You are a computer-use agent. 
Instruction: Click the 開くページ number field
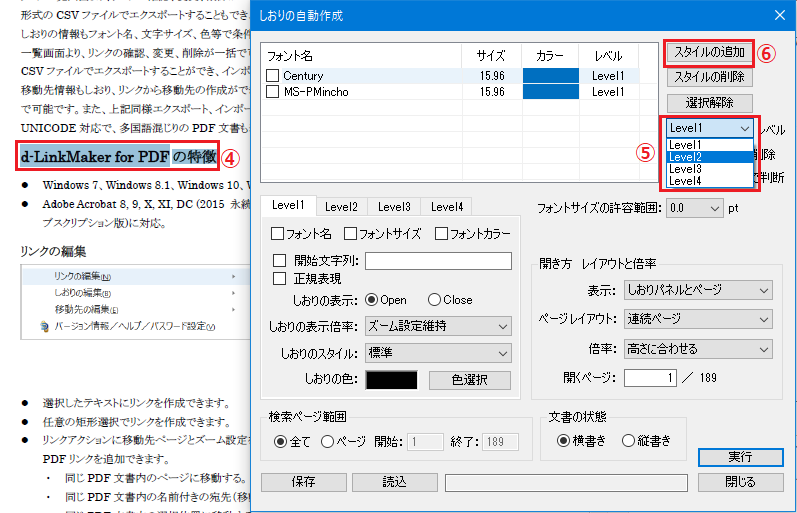pyautogui.click(x=650, y=378)
